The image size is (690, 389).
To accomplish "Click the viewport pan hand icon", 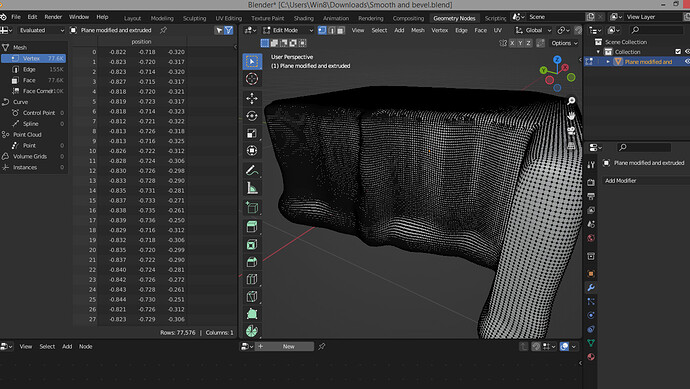I will point(571,116).
